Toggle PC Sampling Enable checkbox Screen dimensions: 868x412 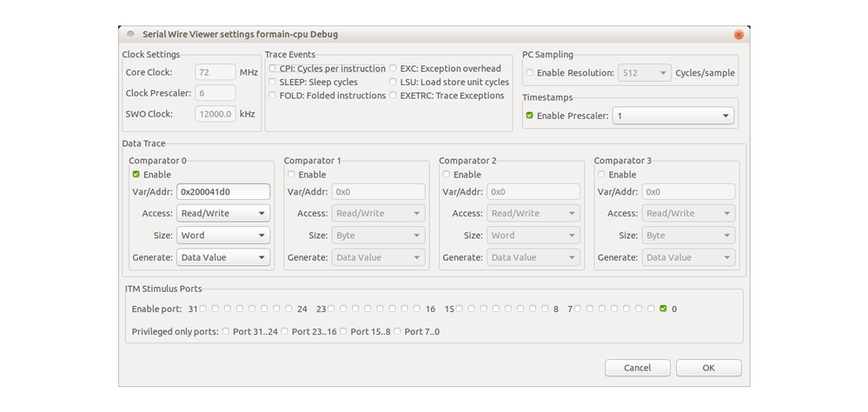[530, 72]
